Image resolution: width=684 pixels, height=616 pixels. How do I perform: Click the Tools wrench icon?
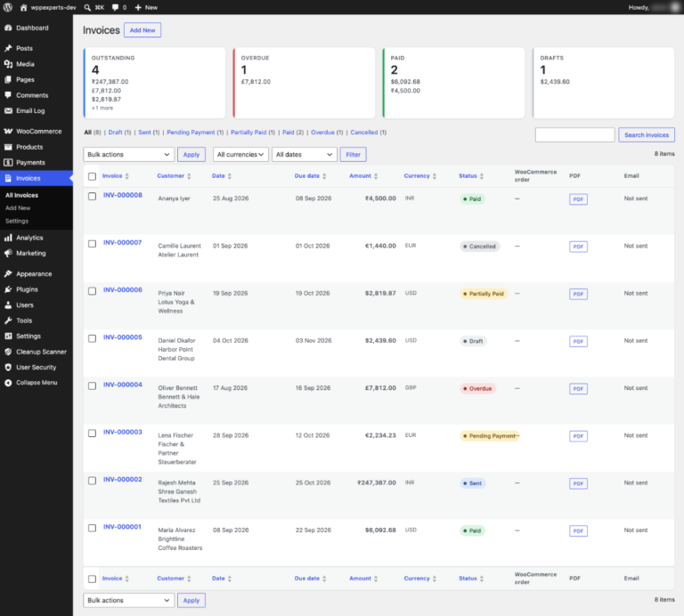click(8, 320)
